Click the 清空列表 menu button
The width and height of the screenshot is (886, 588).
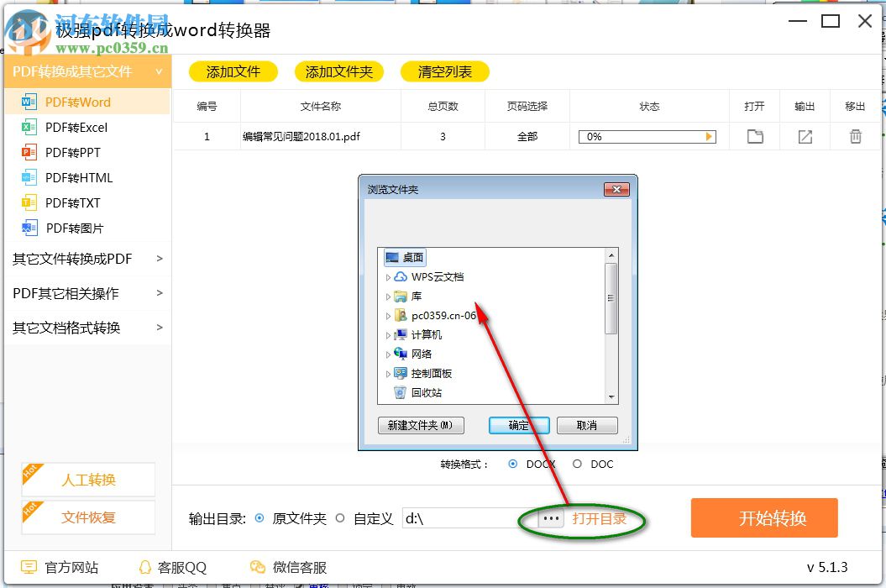click(x=444, y=71)
